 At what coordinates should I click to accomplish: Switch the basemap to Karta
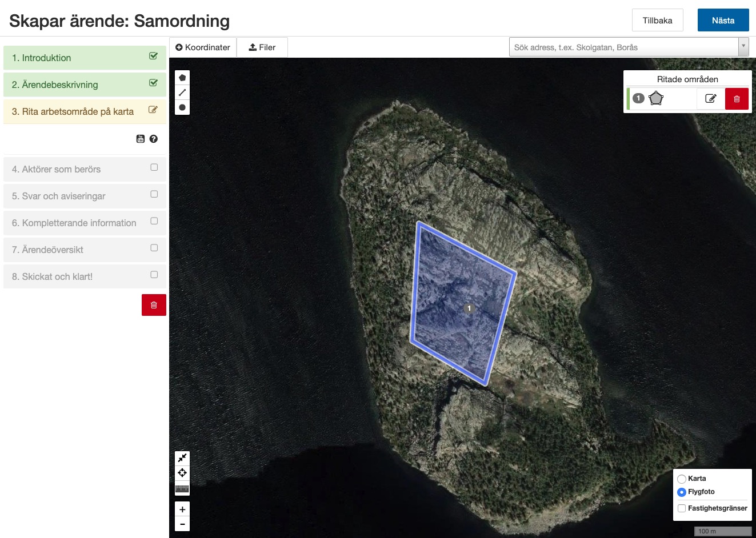coord(681,479)
